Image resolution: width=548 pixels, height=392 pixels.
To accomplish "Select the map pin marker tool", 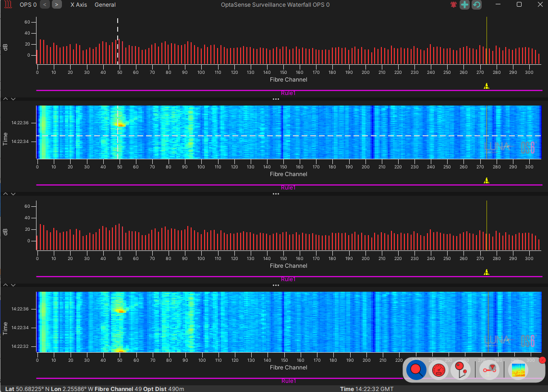I will (x=461, y=370).
